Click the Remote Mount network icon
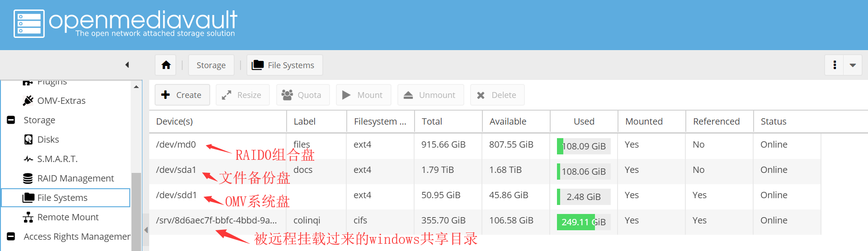868x251 pixels. click(x=28, y=217)
